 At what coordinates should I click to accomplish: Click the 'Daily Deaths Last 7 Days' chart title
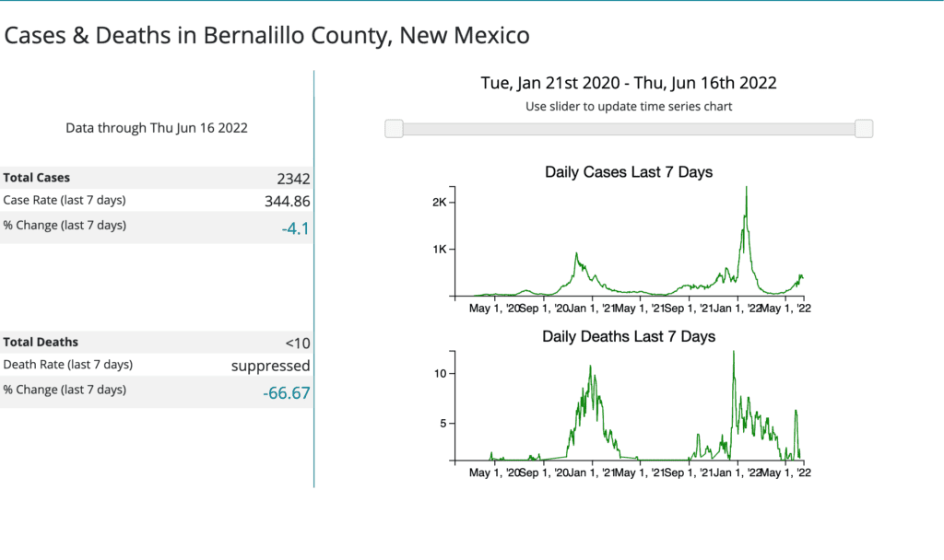629,337
